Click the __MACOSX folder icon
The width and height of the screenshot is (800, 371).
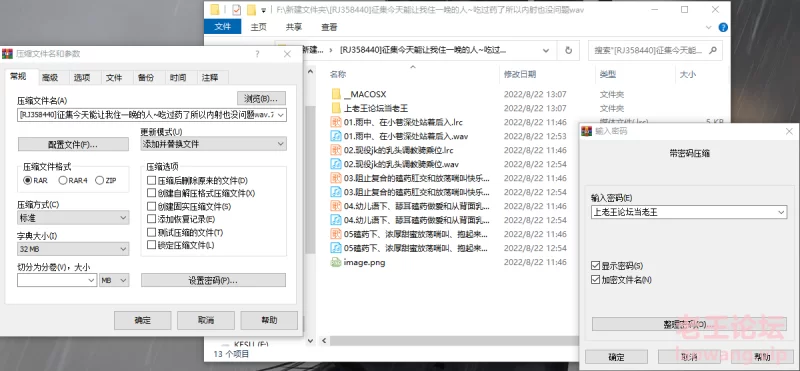tap(336, 94)
